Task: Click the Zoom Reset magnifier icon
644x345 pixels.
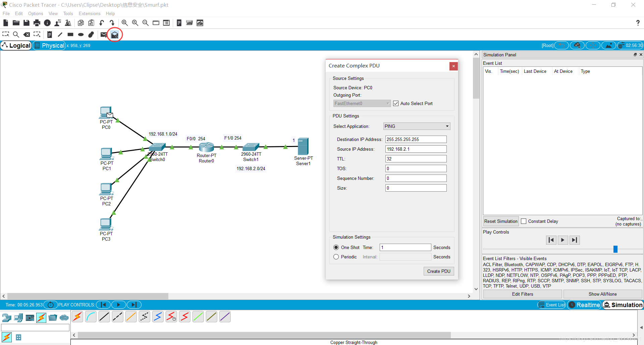Action: pos(135,23)
